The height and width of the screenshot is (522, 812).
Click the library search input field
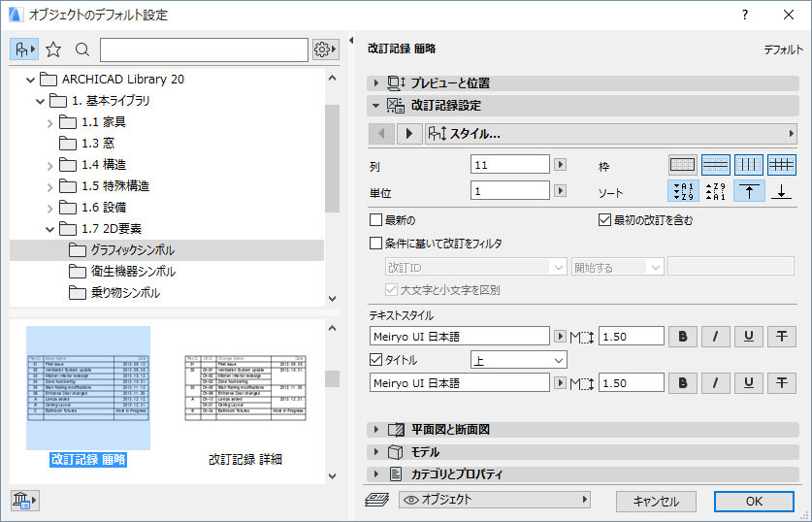pyautogui.click(x=204, y=49)
